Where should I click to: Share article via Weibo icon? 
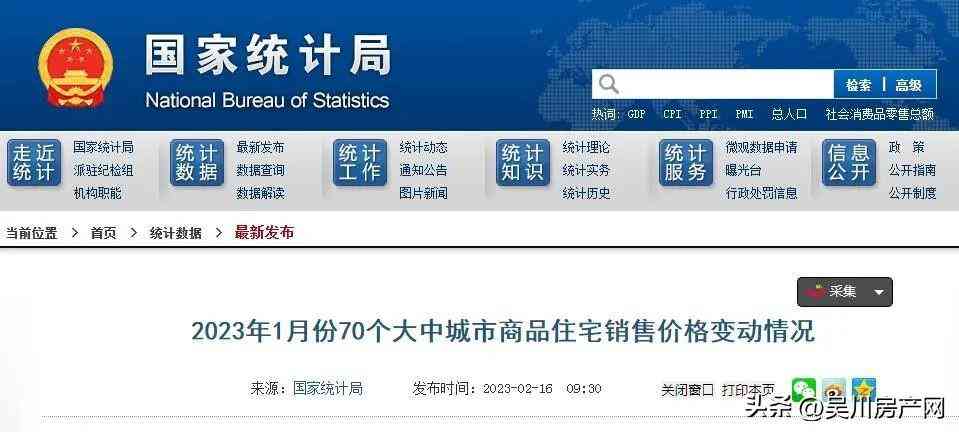tap(834, 389)
